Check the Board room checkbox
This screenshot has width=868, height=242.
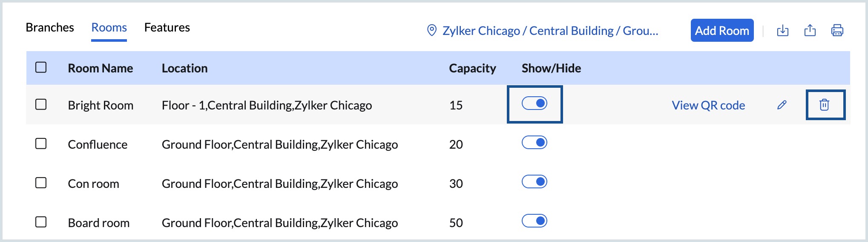click(x=41, y=222)
